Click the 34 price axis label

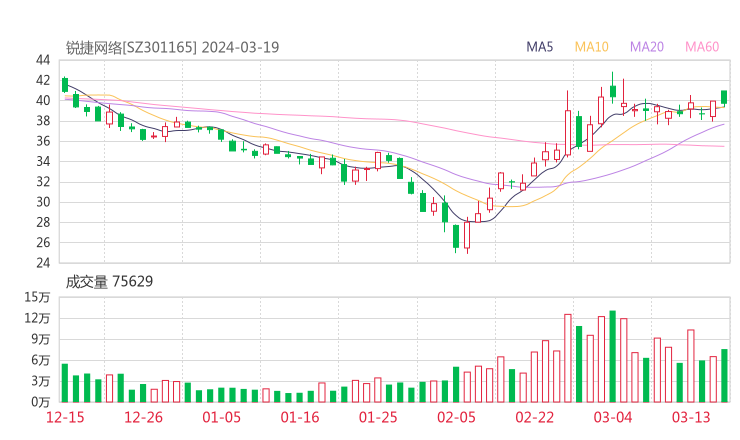click(43, 161)
